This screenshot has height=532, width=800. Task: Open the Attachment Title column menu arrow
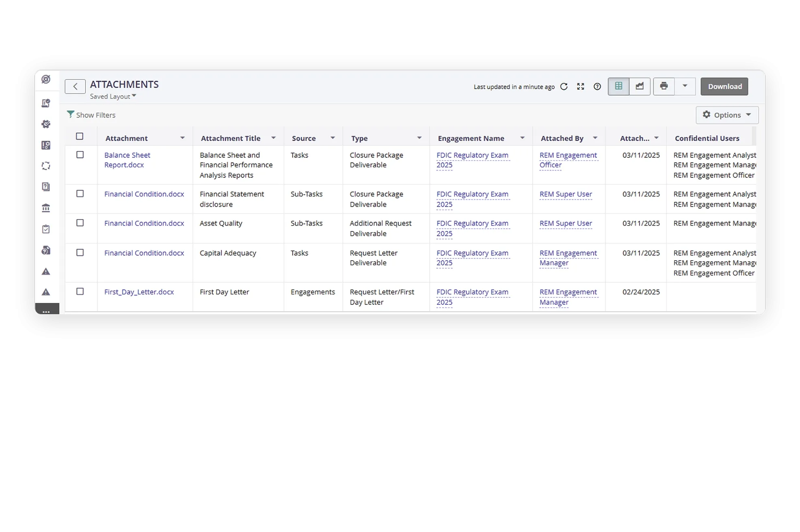(x=273, y=138)
